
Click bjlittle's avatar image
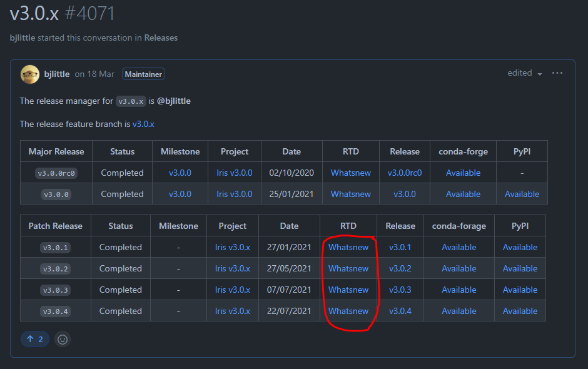(x=30, y=74)
